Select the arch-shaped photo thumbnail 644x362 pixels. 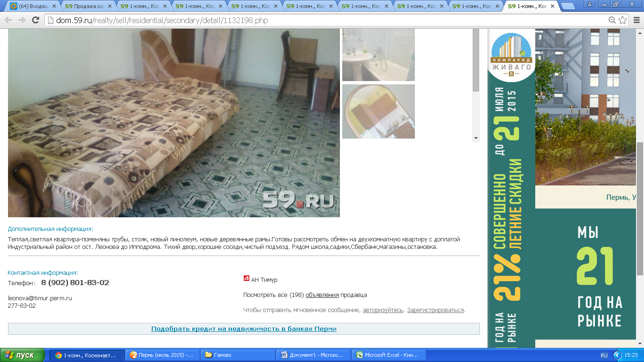pyautogui.click(x=379, y=112)
